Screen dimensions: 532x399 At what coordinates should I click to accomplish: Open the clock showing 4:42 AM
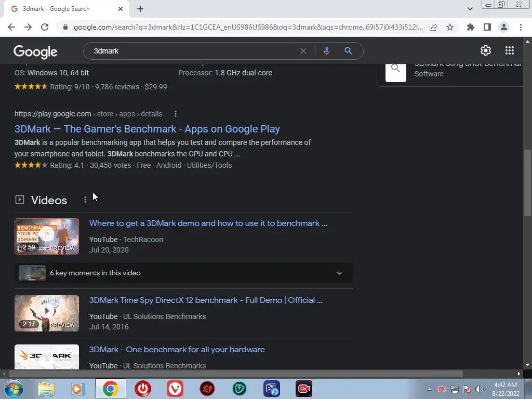point(506,389)
